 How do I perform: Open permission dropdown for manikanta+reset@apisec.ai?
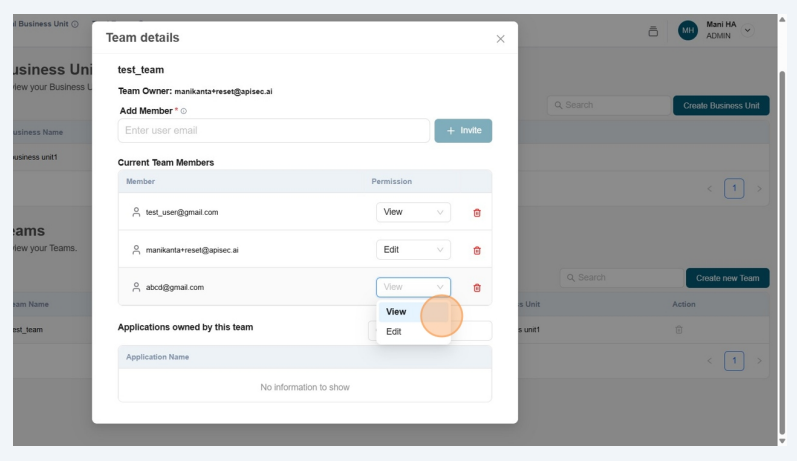(413, 250)
